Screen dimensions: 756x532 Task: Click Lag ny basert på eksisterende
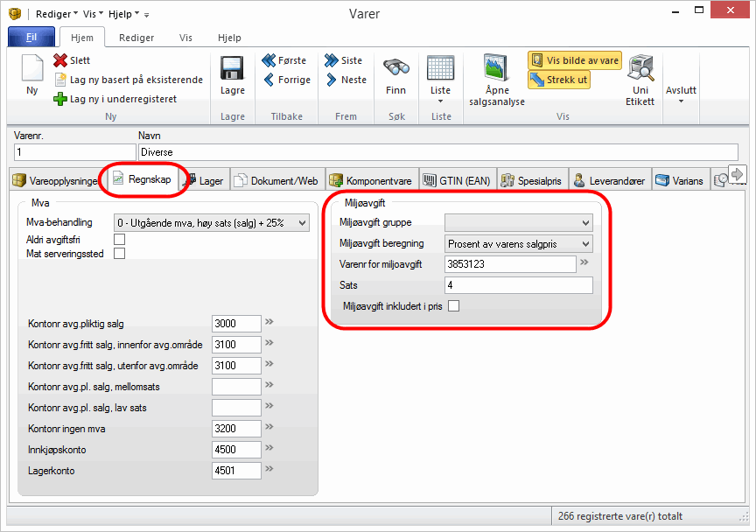pyautogui.click(x=128, y=80)
